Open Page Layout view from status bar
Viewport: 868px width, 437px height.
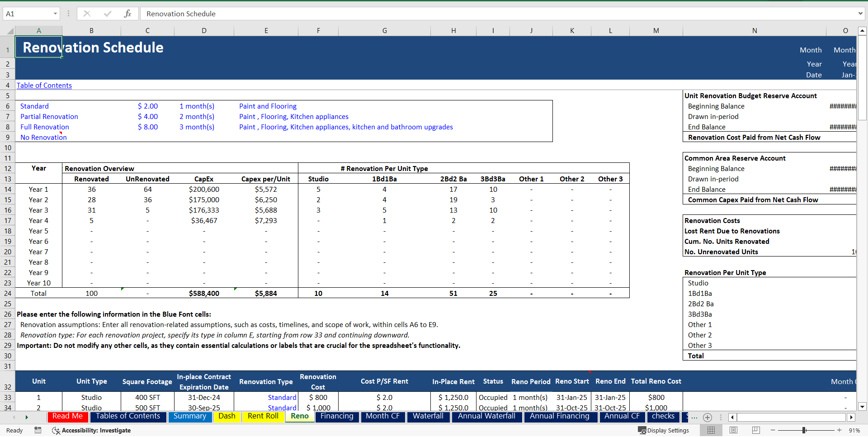[x=733, y=430]
